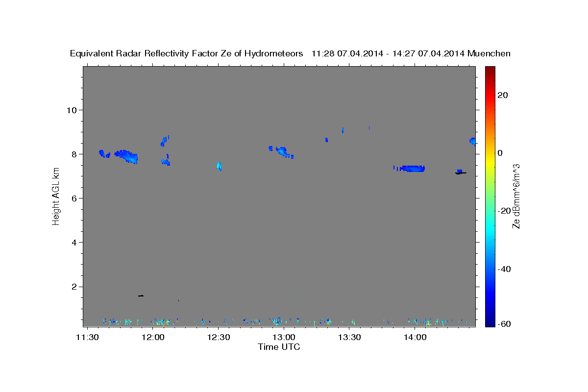Click the blue cloud echo near 11:45 at 8 km
This screenshot has height=392, width=588.
126,156
